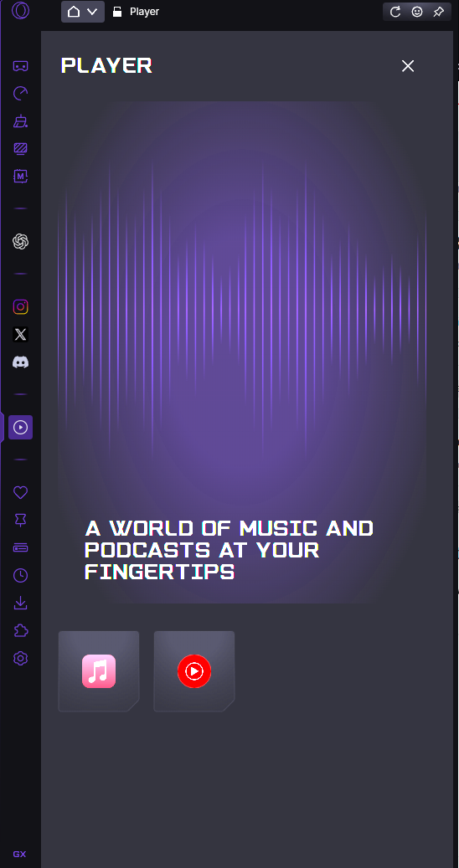Launch GX Cleaner broom icon
This screenshot has width=459, height=868.
coord(20,121)
